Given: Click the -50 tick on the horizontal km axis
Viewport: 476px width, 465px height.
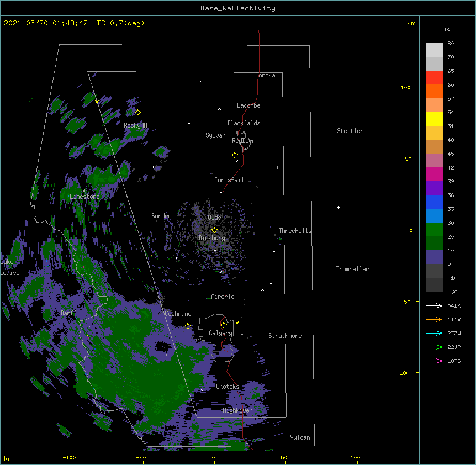Looking at the screenshot, I should point(141,457).
